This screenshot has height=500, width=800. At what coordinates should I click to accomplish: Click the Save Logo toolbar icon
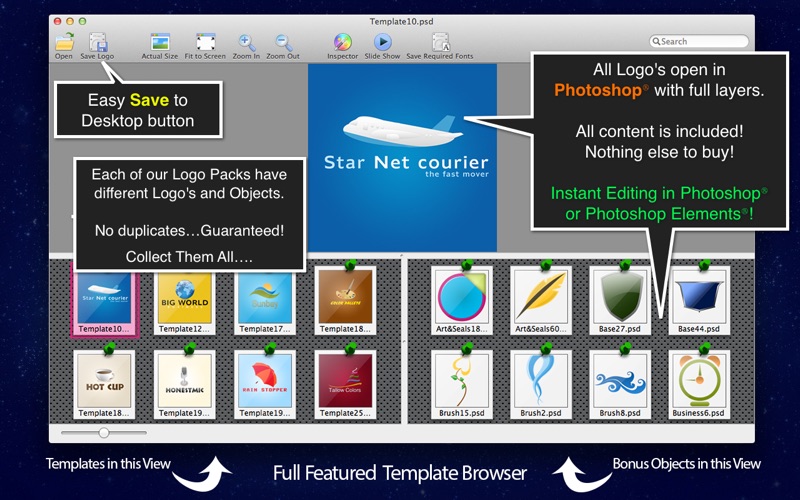click(x=97, y=42)
